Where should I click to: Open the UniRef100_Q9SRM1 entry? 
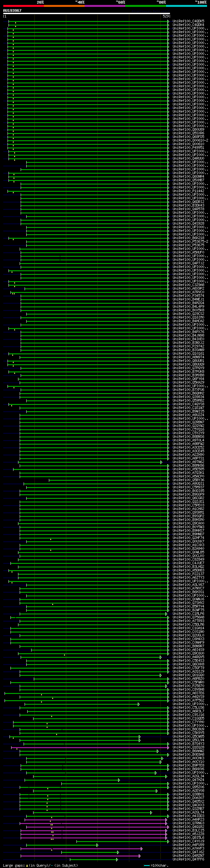tap(188, 513)
